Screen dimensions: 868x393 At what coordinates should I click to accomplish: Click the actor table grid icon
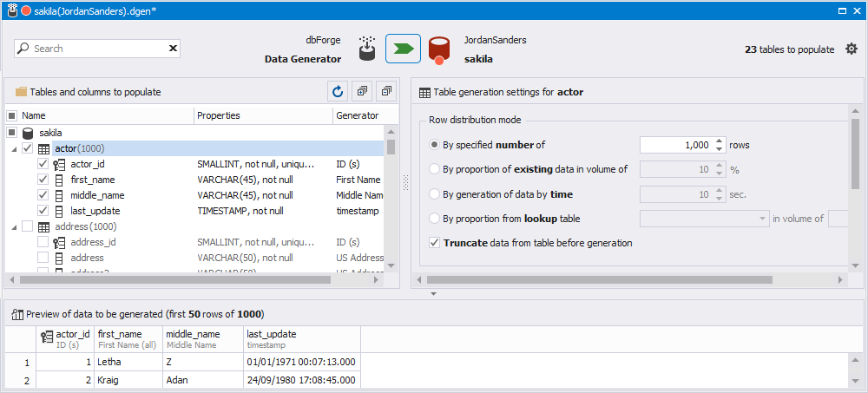tap(43, 149)
